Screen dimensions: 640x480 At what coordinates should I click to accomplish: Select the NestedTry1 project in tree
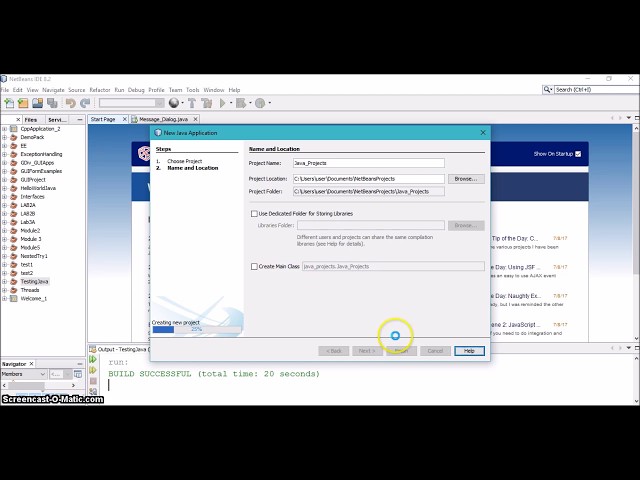point(34,256)
